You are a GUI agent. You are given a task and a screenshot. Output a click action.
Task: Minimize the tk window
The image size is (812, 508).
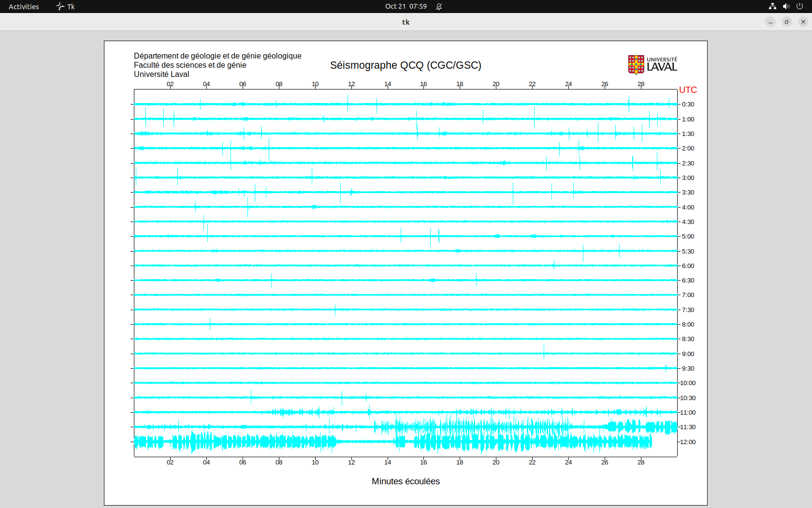point(770,22)
